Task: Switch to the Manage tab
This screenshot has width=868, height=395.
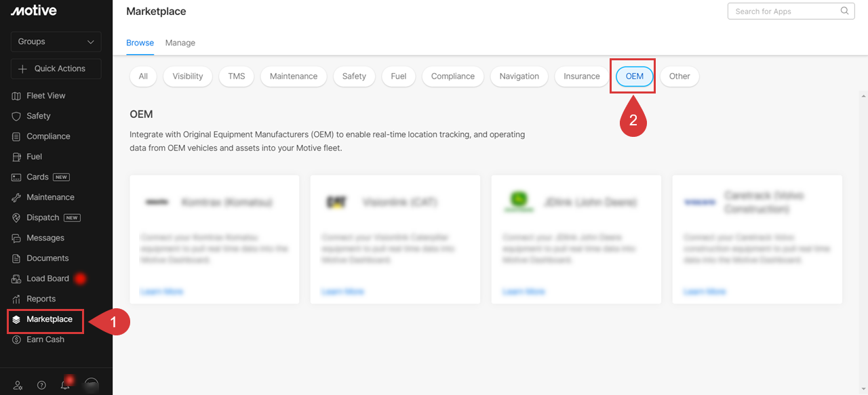Action: [x=180, y=43]
